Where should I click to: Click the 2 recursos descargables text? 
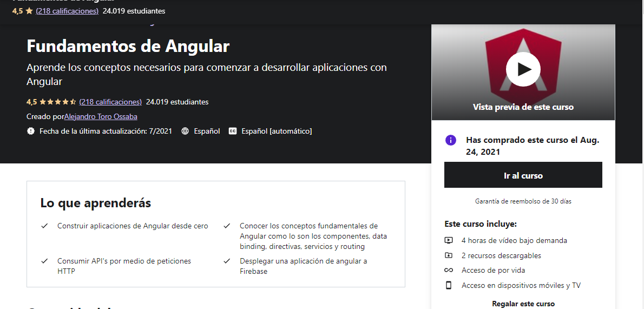coord(502,255)
